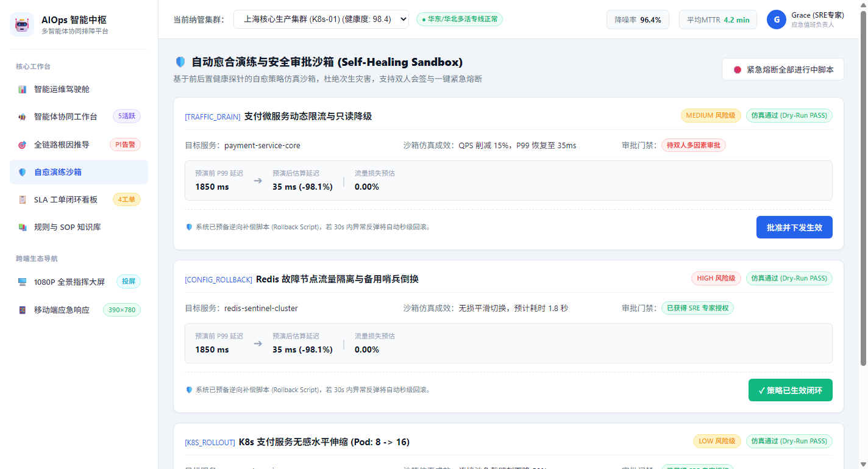Click the user avatar G circle
Image resolution: width=868 pixels, height=469 pixels.
pyautogui.click(x=777, y=20)
